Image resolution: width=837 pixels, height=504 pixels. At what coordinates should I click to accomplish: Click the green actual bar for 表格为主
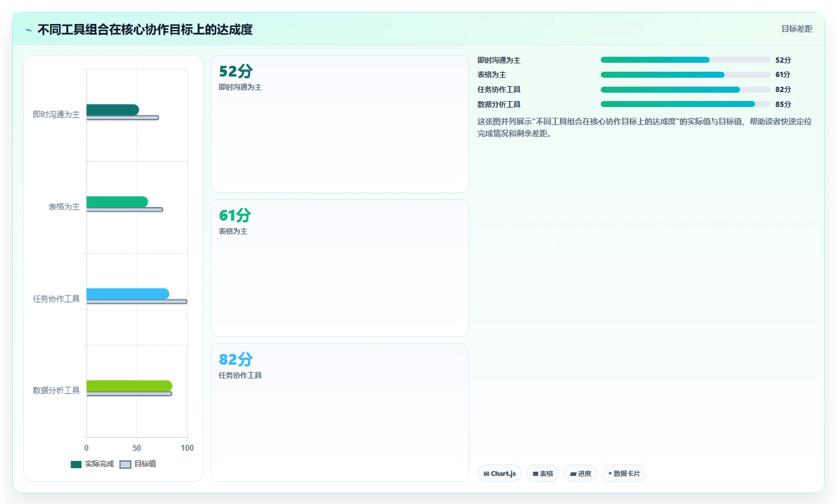pos(117,202)
